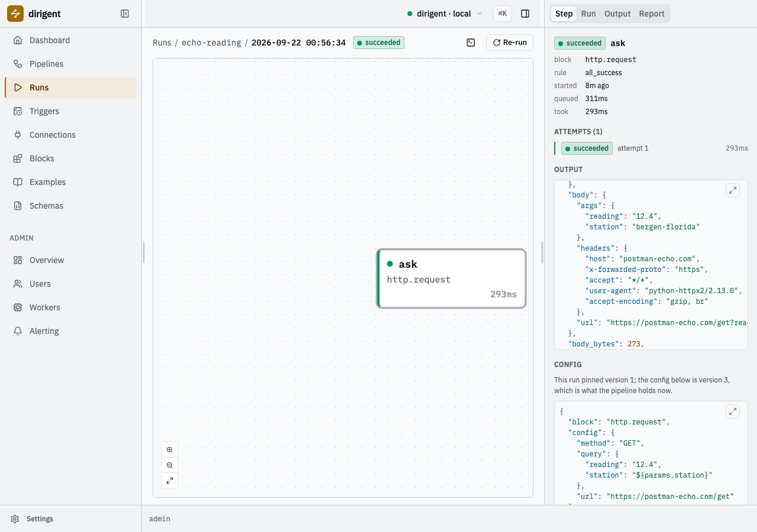
Task: Click the admin label in status bar
Action: point(160,519)
